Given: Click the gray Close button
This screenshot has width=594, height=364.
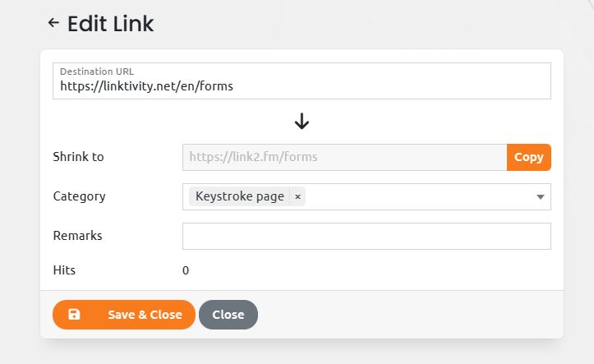Looking at the screenshot, I should (228, 315).
